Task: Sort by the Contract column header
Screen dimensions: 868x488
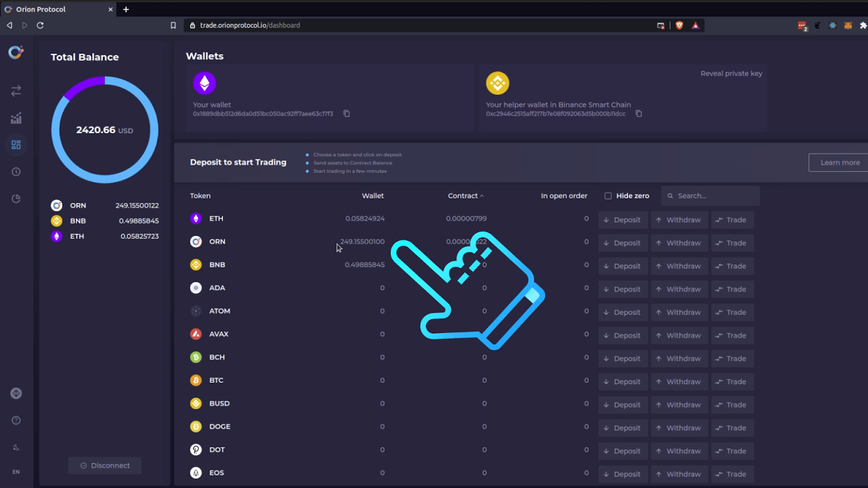Action: pos(465,196)
